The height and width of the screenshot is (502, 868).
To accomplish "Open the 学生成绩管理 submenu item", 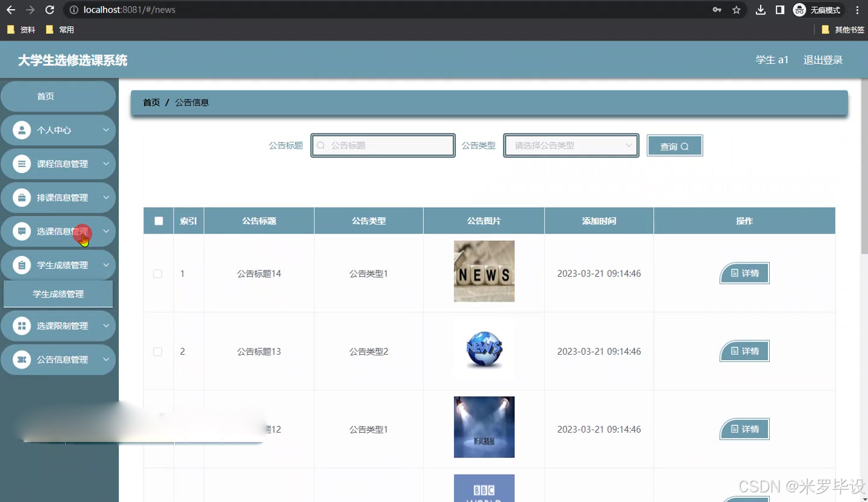I will 58,294.
